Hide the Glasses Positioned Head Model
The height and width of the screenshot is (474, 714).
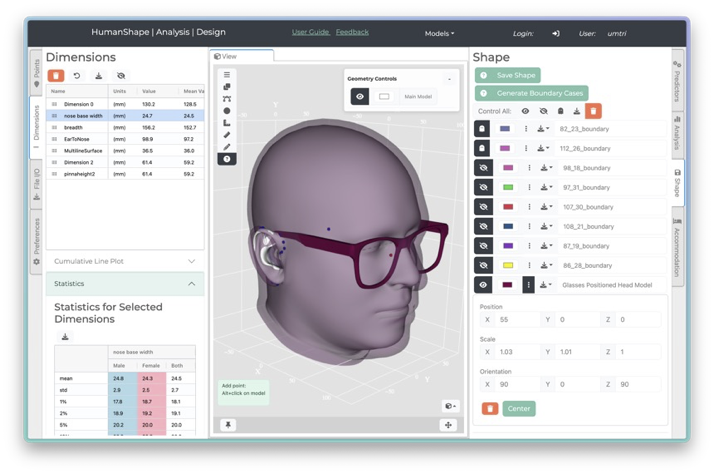point(483,285)
